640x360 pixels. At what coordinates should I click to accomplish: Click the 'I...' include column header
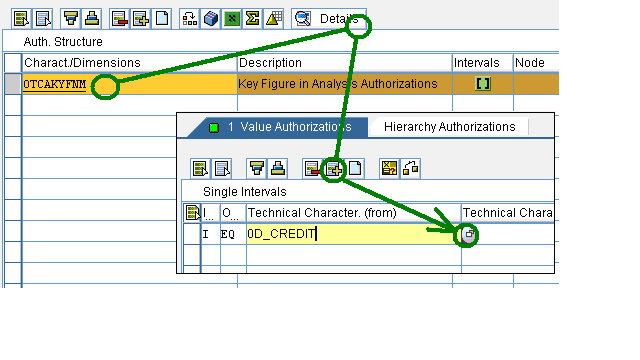[211, 213]
